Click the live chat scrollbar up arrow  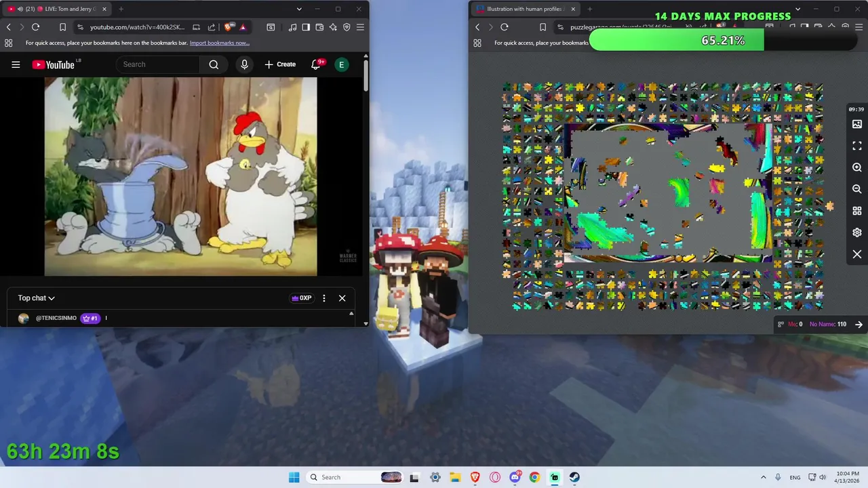click(351, 314)
